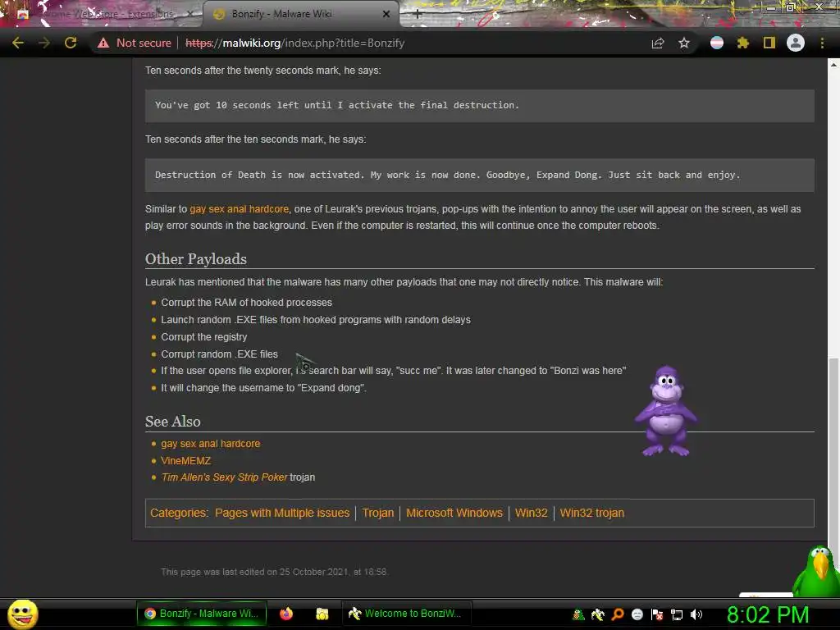Click the orange magnifier tray icon
This screenshot has height=630, width=840.
pyautogui.click(x=618, y=614)
